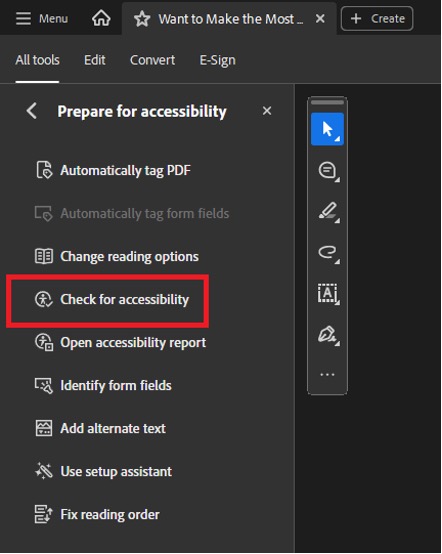The width and height of the screenshot is (442, 554).
Task: Show more quick toolbar options
Action: (327, 375)
